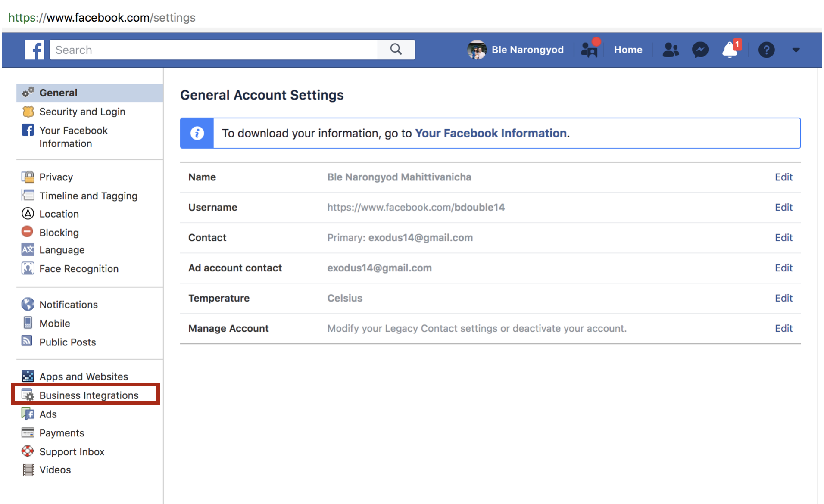This screenshot has height=504, width=824.
Task: Open the Your Facebook Information link in banner
Action: [491, 133]
